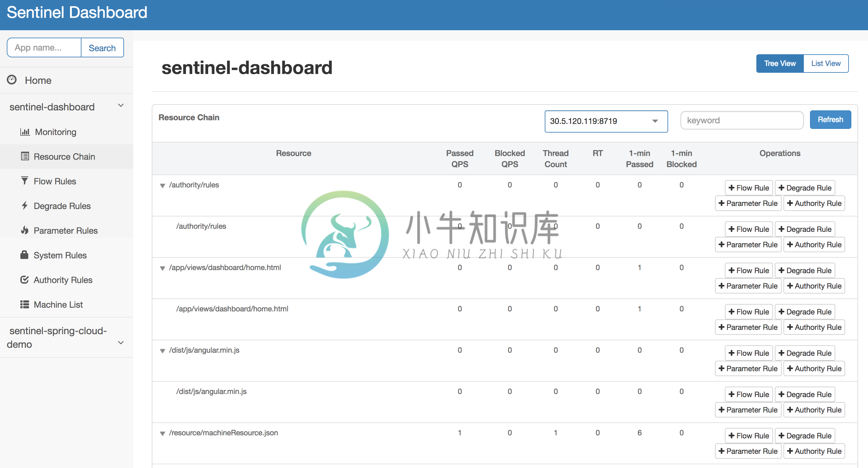
Task: Open the Parameter Rules menu item
Action: pos(66,230)
